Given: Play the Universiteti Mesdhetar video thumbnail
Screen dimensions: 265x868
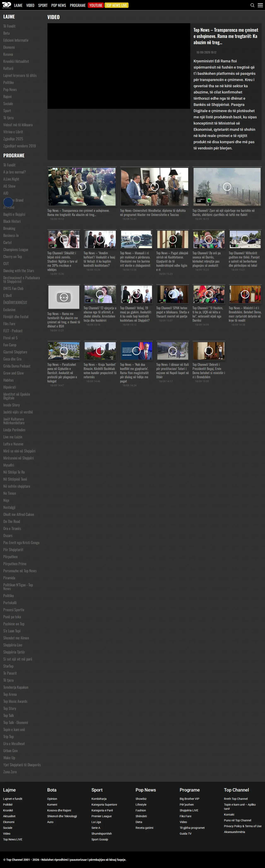Looking at the screenshot, I should point(155,187).
